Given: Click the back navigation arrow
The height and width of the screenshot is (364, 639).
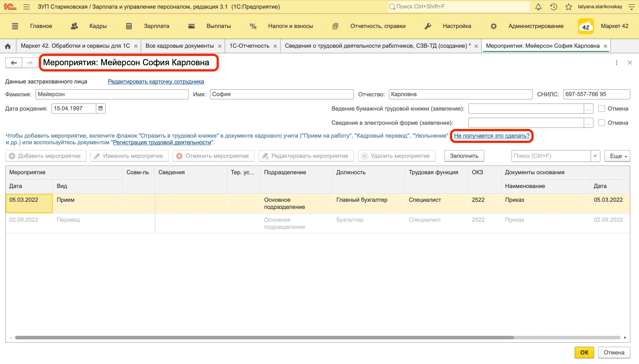Looking at the screenshot, I should 14,63.
